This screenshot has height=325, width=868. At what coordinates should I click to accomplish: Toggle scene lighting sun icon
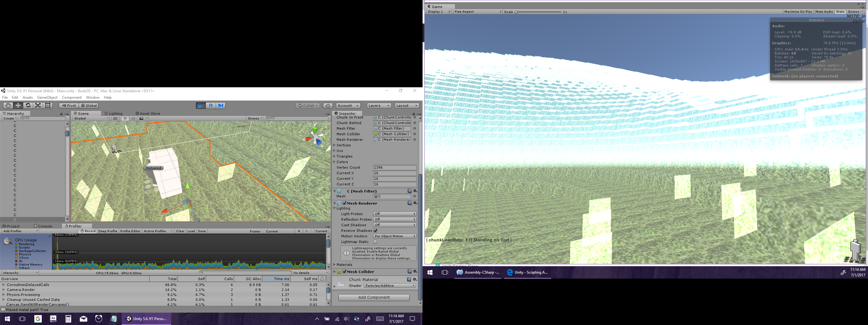click(125, 118)
